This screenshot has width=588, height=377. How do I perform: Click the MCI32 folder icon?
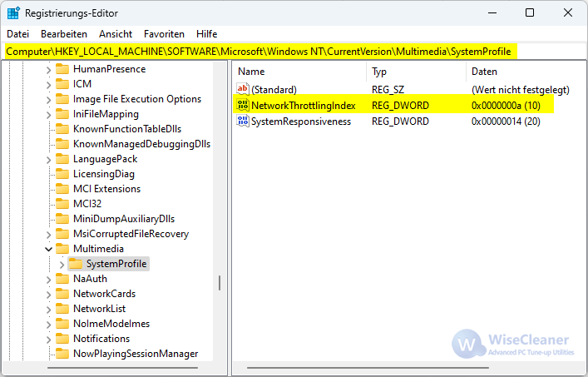[x=62, y=204]
